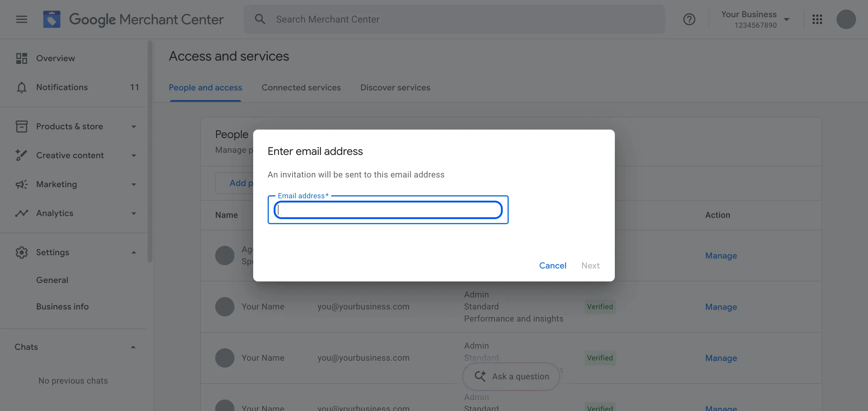Click the notifications count 11
Screen dimensions: 868x411
(134, 87)
